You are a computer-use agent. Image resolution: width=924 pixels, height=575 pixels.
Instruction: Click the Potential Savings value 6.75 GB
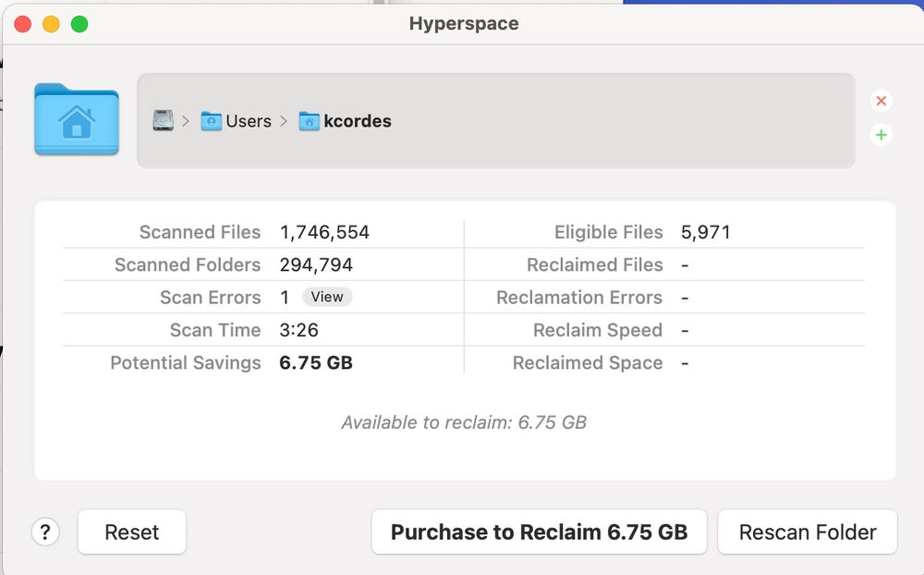(316, 362)
